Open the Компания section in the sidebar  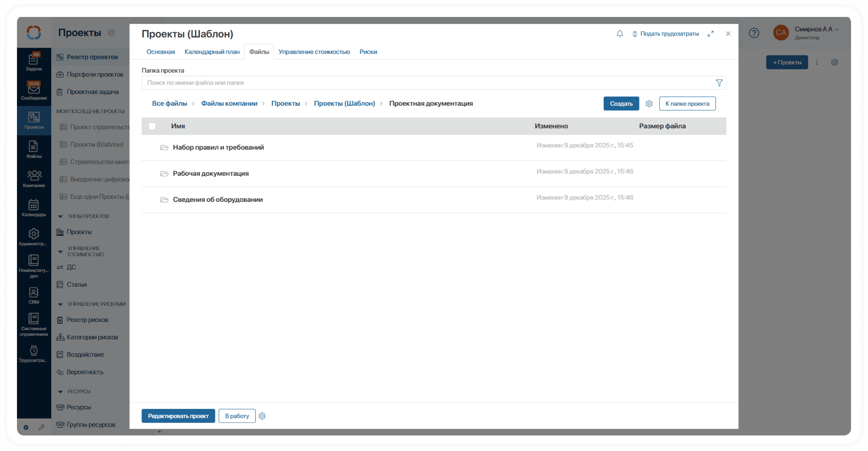(x=34, y=178)
